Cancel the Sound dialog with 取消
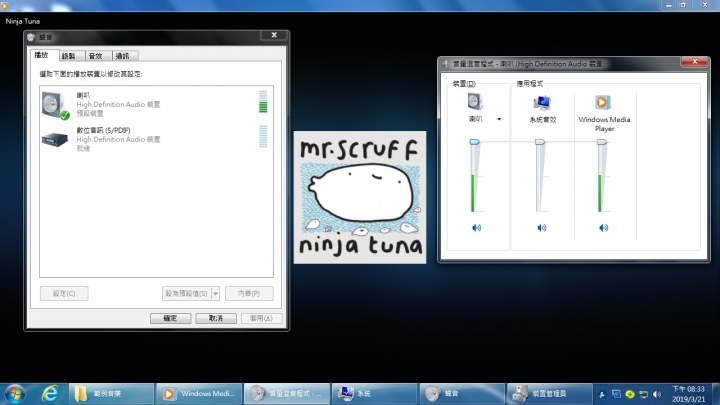Image resolution: width=720 pixels, height=405 pixels. click(x=216, y=318)
